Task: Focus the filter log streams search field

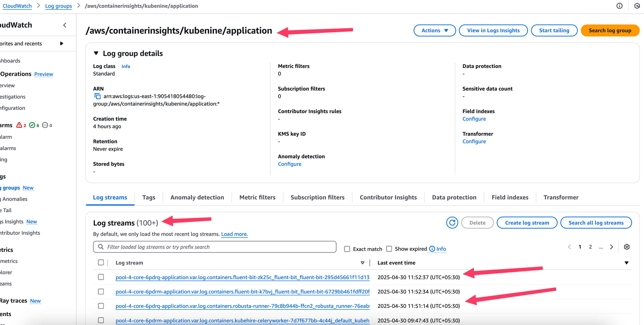Action: click(x=214, y=247)
